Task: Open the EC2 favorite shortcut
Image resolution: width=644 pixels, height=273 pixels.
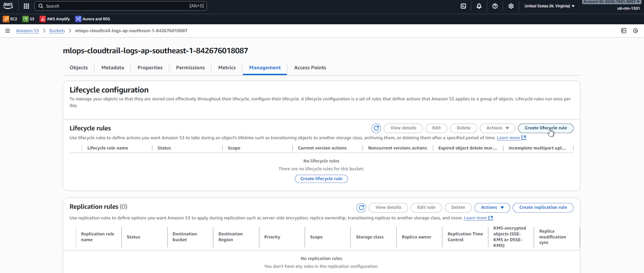Action: [10, 19]
